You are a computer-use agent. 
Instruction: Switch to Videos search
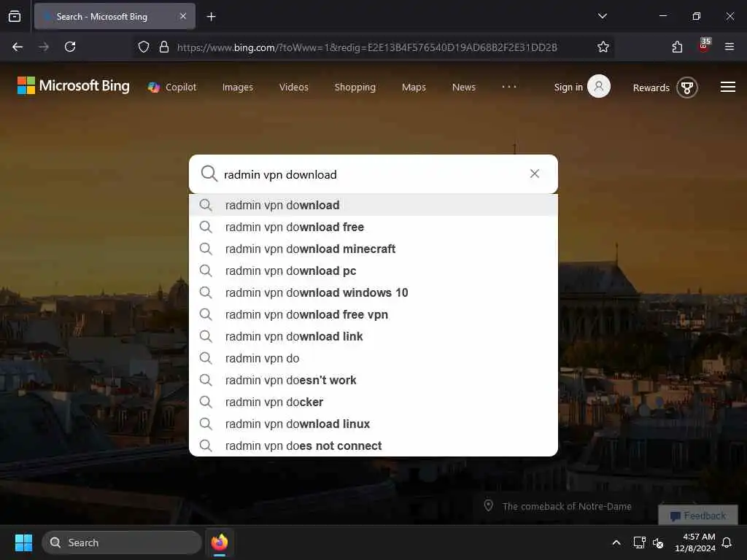pyautogui.click(x=293, y=87)
